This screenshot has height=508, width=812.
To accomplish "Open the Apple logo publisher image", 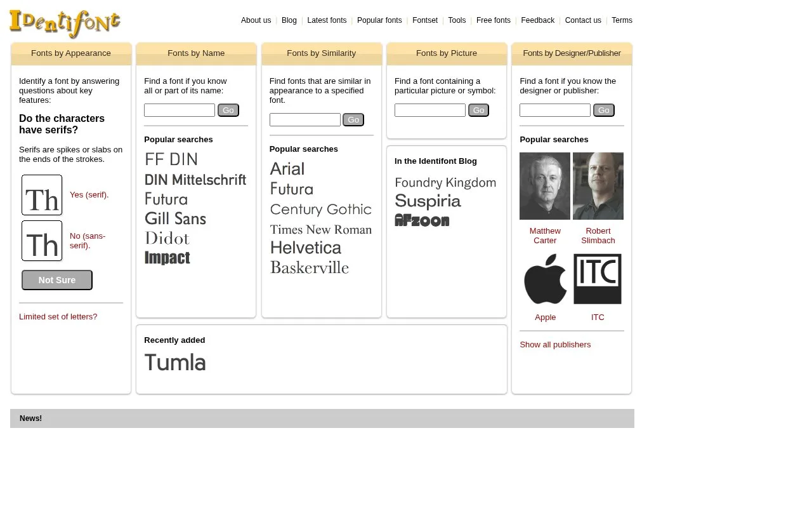I will tap(545, 279).
